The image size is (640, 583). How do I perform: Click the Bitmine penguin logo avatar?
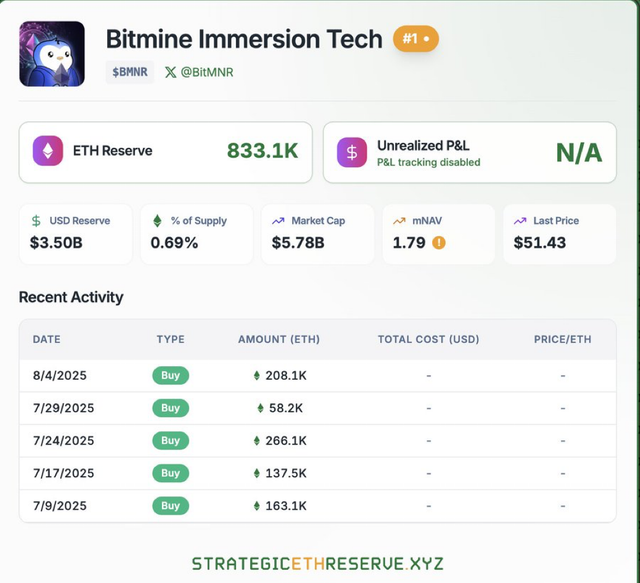tap(52, 54)
